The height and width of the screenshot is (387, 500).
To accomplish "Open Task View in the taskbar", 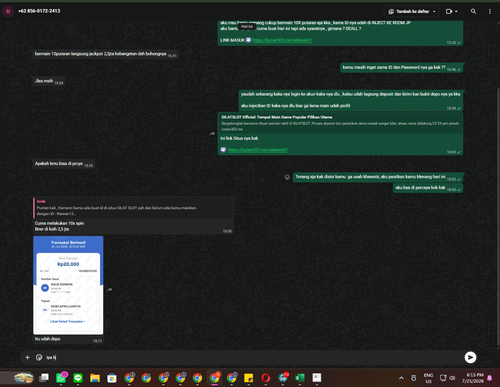I will [x=44, y=378].
